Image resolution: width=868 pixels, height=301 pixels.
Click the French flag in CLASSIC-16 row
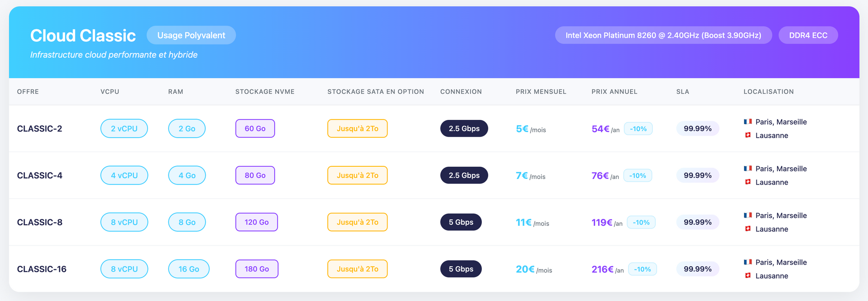pyautogui.click(x=748, y=262)
